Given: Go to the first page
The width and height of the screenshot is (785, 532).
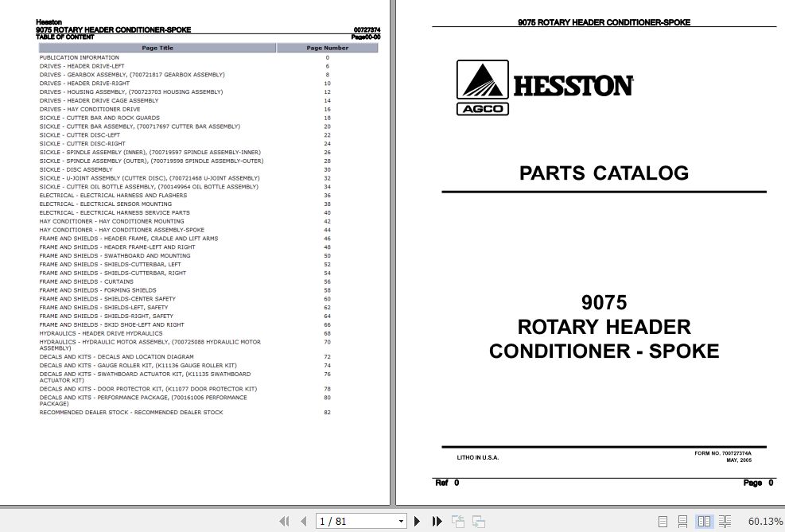Looking at the screenshot, I should click(x=284, y=521).
